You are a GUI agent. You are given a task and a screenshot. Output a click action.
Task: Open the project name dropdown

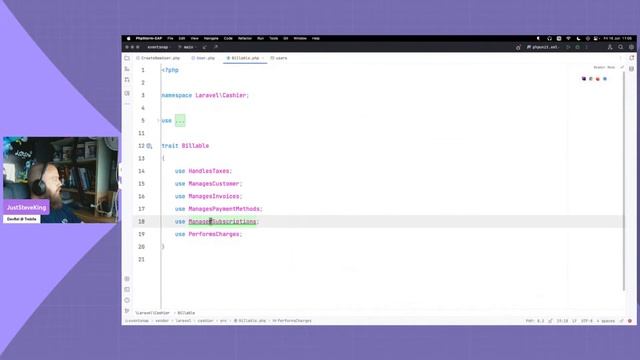coord(159,47)
